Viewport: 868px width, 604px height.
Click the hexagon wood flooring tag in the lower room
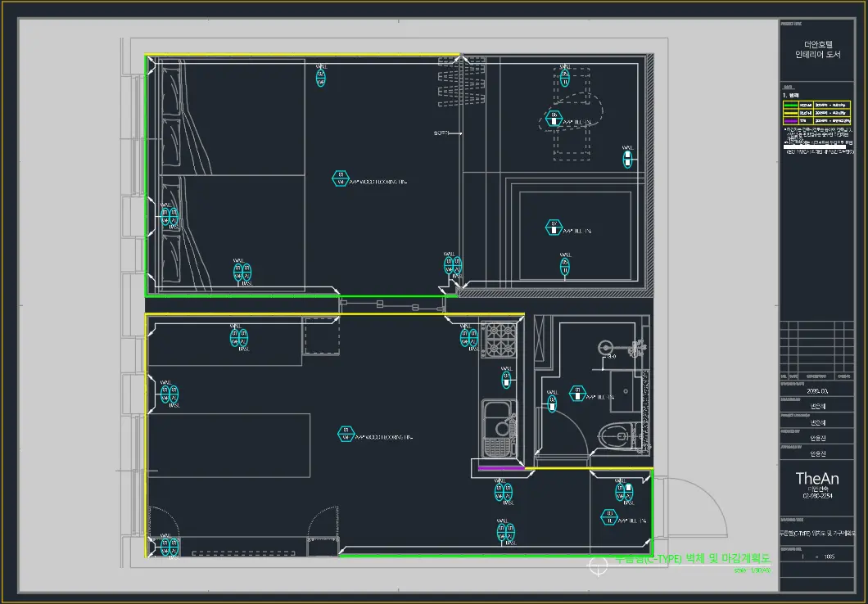(346, 434)
